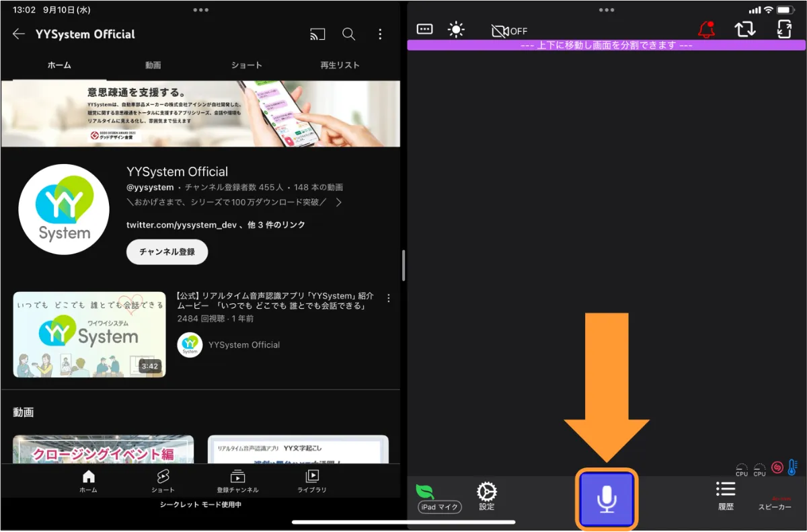807x532 pixels.
Task: Tap the YYSystem Official channel name text
Action: click(178, 172)
